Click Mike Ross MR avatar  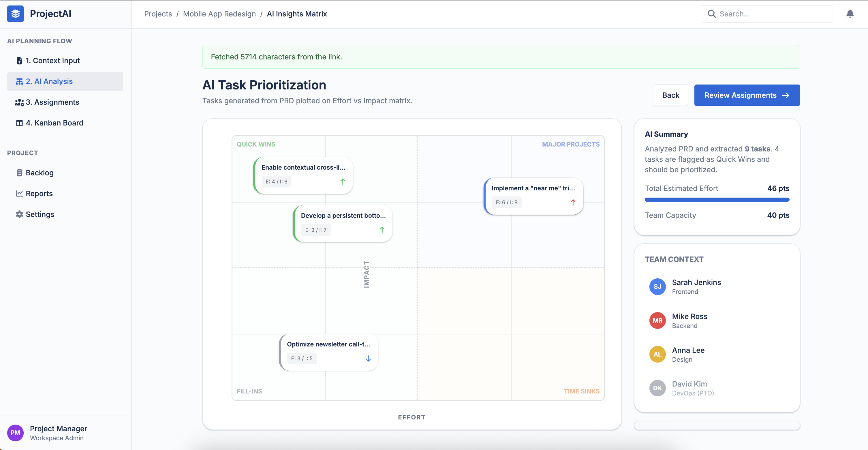[x=657, y=320]
